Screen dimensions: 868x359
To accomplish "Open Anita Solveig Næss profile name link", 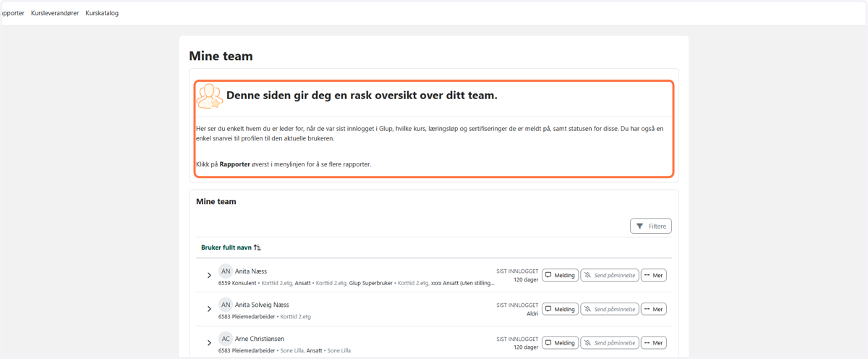I will click(262, 305).
